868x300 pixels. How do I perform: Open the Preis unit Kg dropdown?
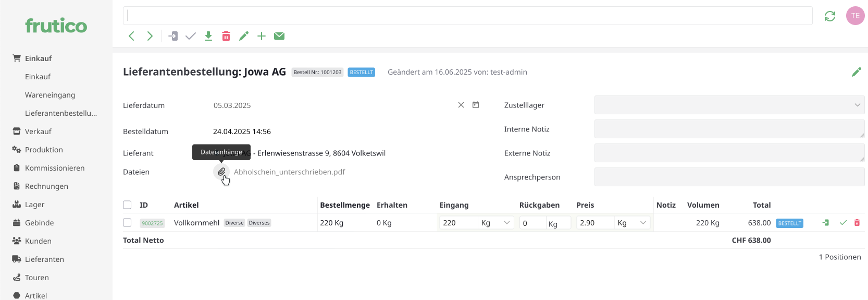coord(632,223)
